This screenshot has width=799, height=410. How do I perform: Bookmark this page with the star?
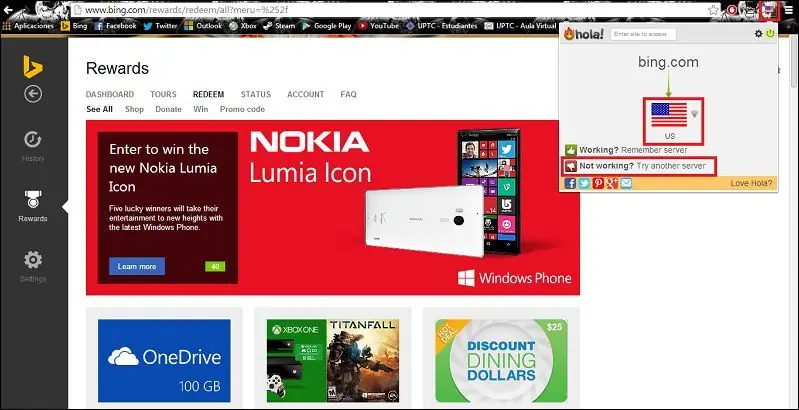coord(713,10)
